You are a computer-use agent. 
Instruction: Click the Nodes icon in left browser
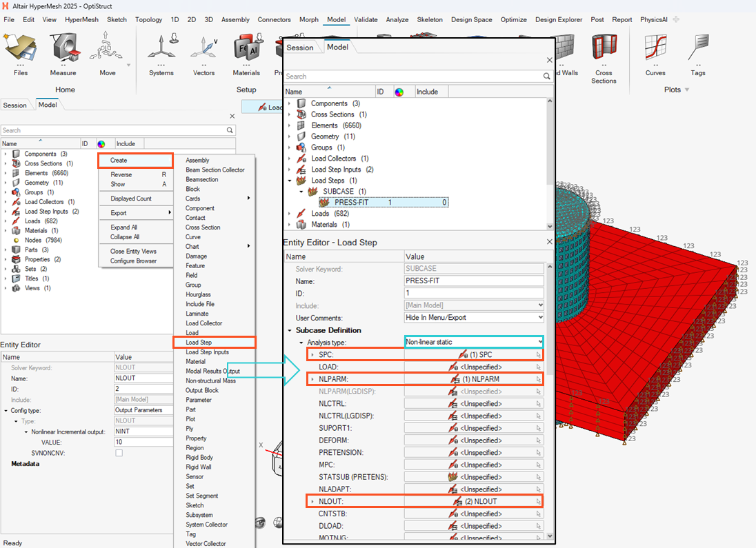click(x=17, y=240)
